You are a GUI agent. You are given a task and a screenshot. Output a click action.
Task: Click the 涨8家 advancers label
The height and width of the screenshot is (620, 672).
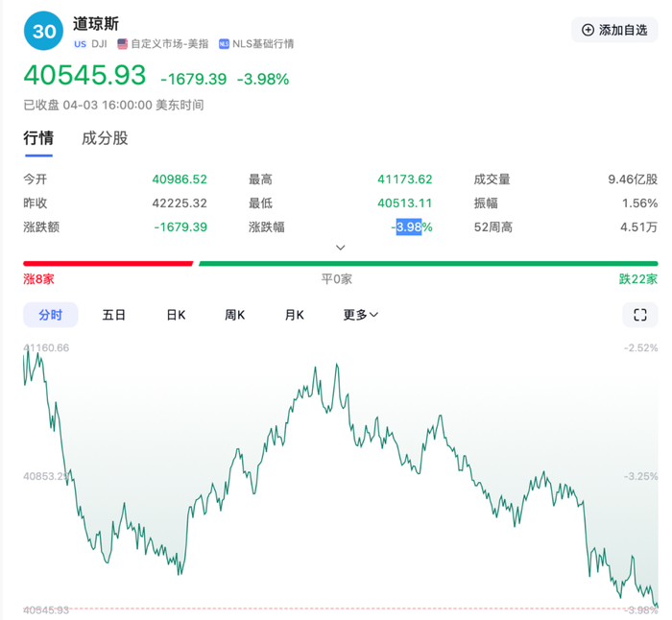click(x=38, y=279)
